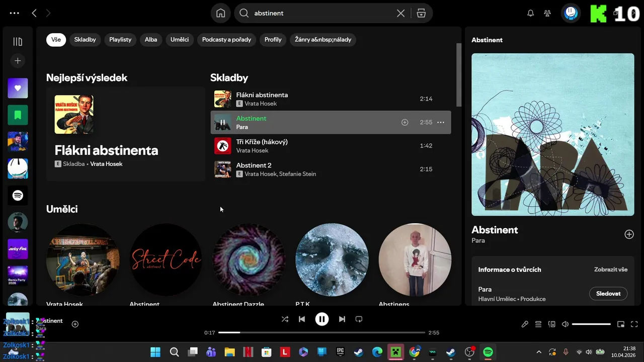Open the Liked Songs heart tile
The image size is (644, 362).
[18, 88]
